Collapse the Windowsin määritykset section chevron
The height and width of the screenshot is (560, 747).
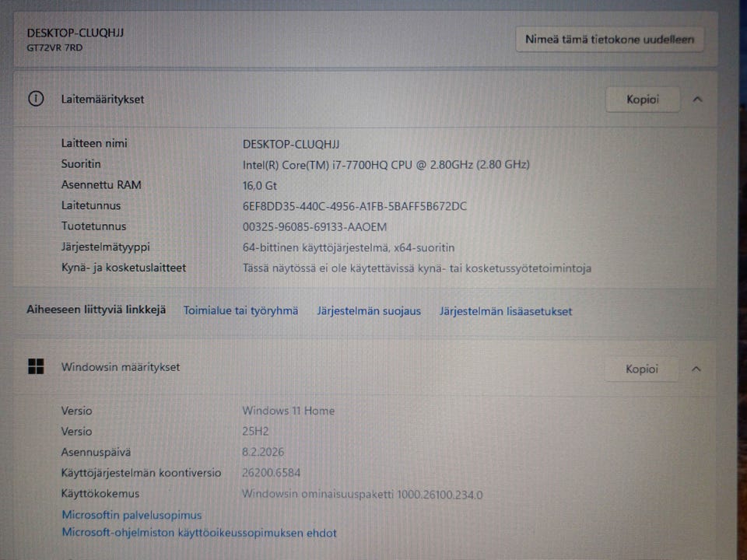tap(696, 369)
